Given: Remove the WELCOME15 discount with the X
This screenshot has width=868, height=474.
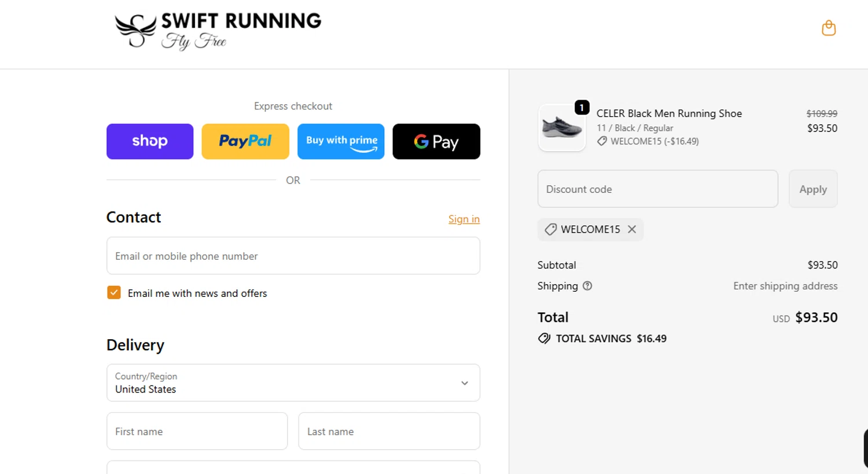Looking at the screenshot, I should [x=632, y=229].
